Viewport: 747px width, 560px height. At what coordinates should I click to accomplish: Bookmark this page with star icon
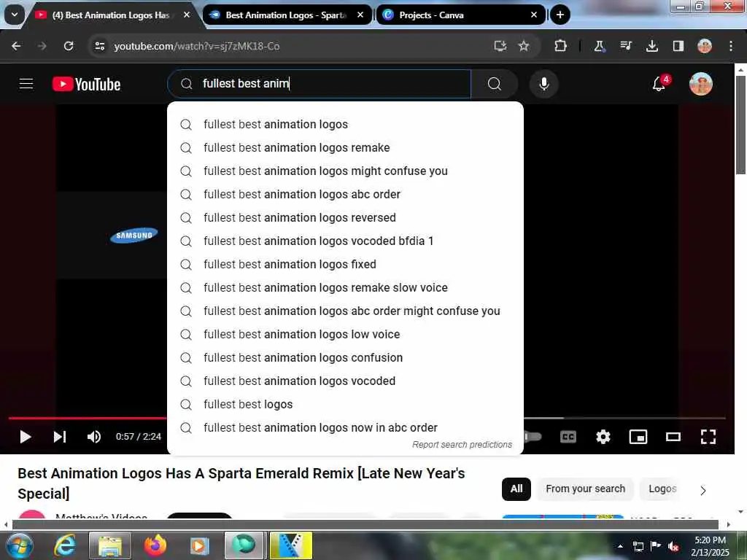click(524, 46)
